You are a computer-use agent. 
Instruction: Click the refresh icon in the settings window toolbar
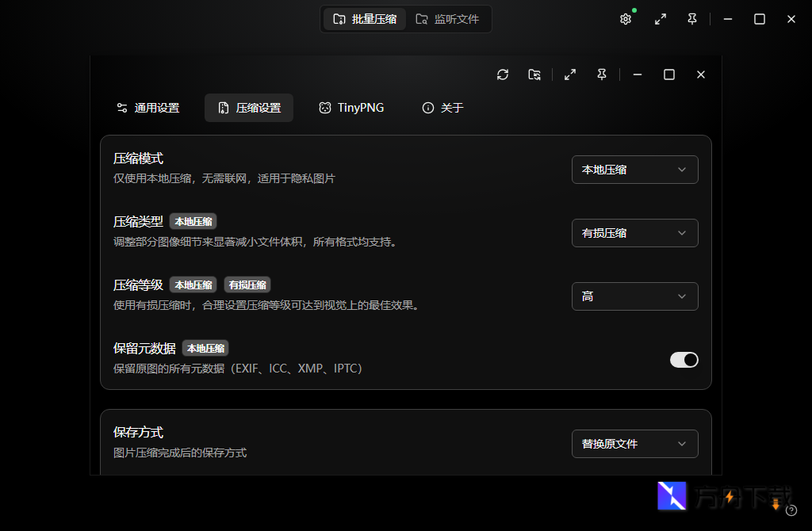pos(503,74)
